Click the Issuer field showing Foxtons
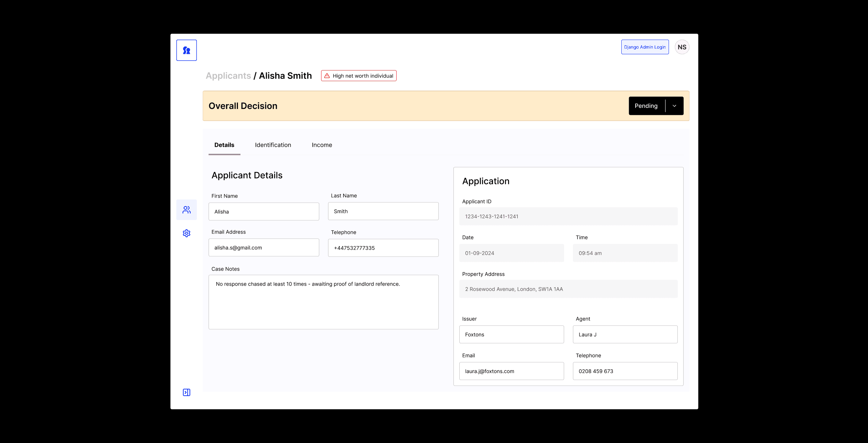The image size is (868, 443). (x=511, y=334)
